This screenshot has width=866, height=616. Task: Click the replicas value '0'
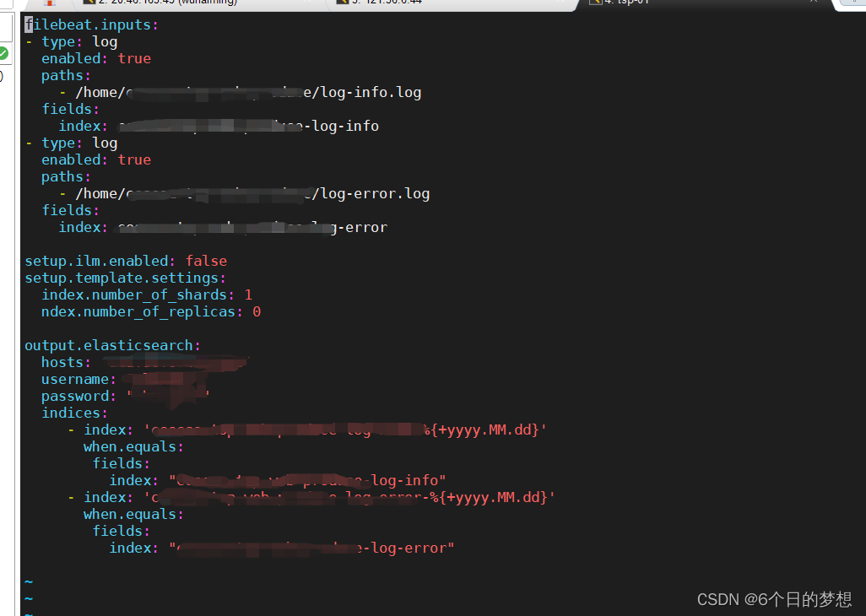257,312
